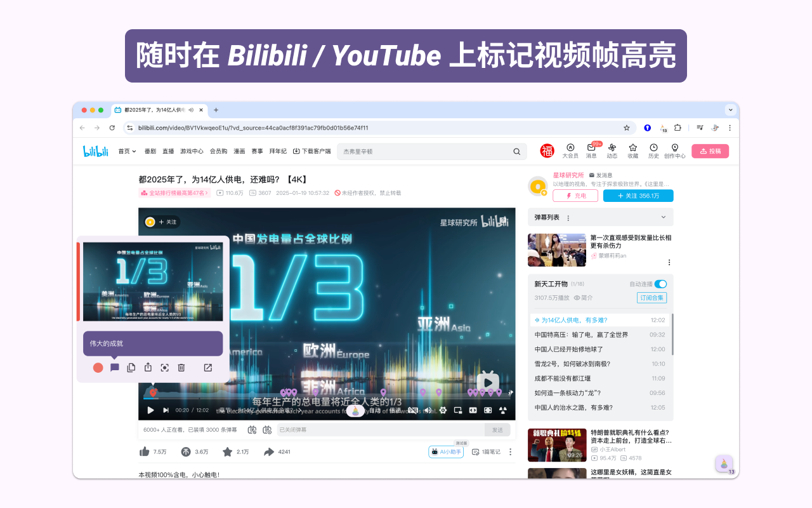Open the 创作中心 creator center icon
The height and width of the screenshot is (508, 812).
tap(674, 150)
